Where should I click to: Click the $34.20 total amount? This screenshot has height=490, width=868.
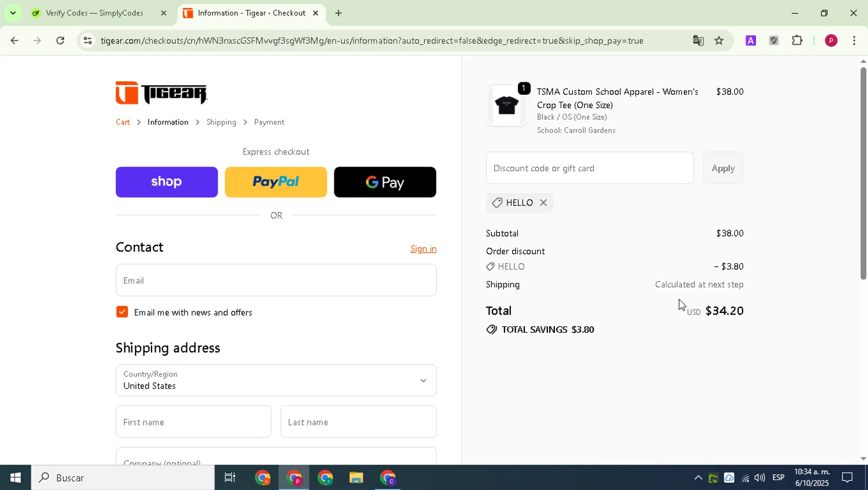coord(724,311)
